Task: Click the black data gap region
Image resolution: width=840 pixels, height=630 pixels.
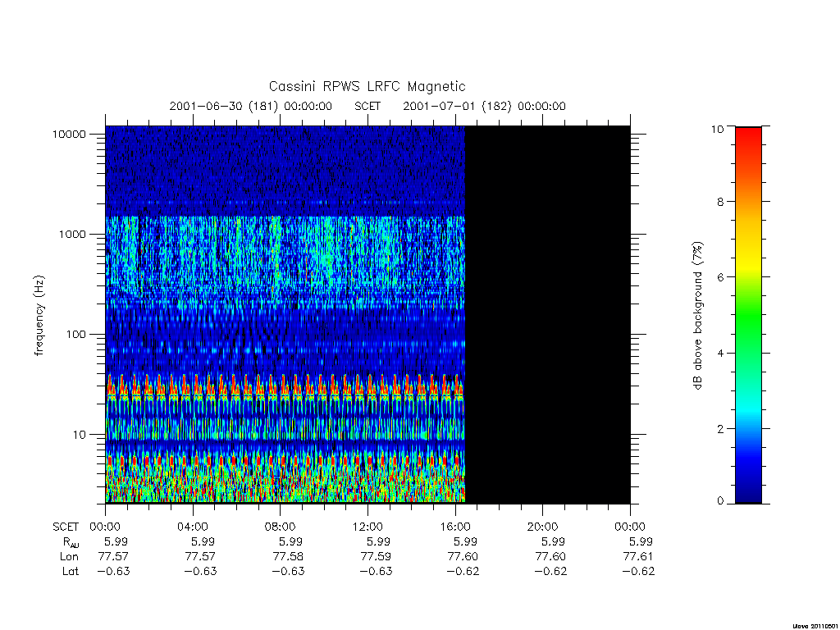Action: [x=547, y=314]
